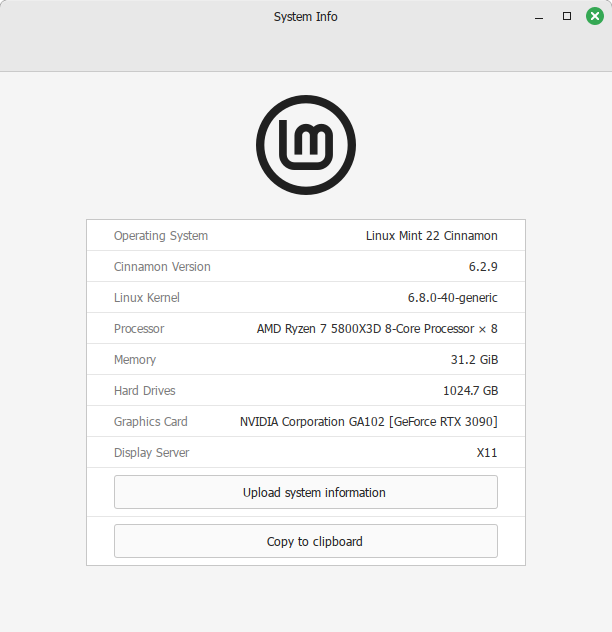The image size is (612, 632).
Task: Select the 'Linux Mint 22 Cinnamon' value
Action: (x=431, y=236)
